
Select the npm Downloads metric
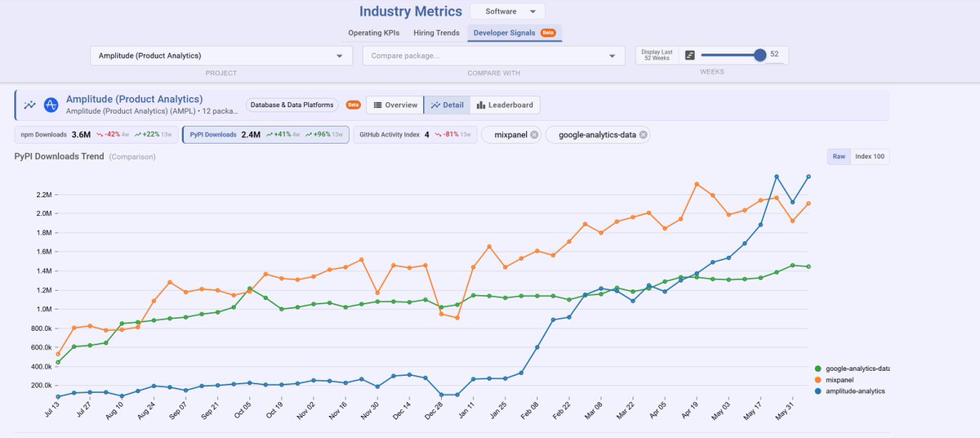[96, 135]
